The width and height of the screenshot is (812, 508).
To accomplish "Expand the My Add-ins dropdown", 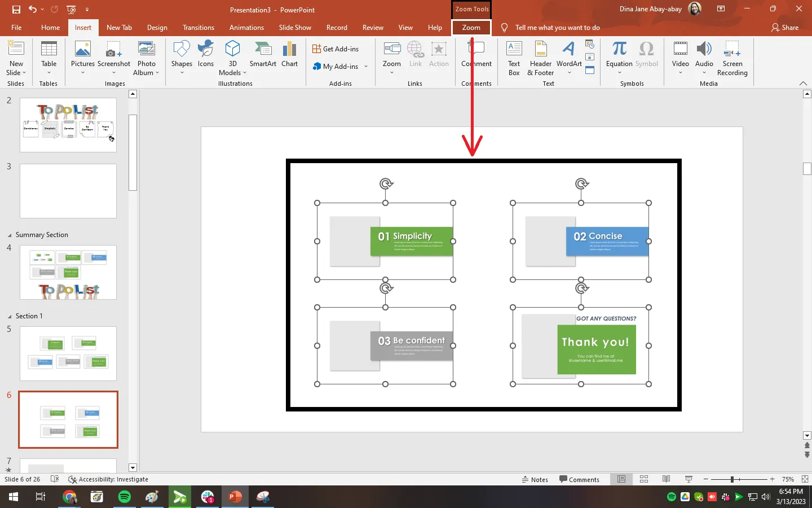I will coord(366,67).
